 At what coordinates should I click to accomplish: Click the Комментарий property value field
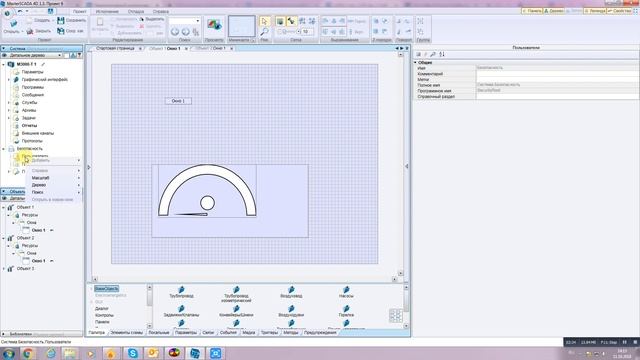click(x=557, y=74)
